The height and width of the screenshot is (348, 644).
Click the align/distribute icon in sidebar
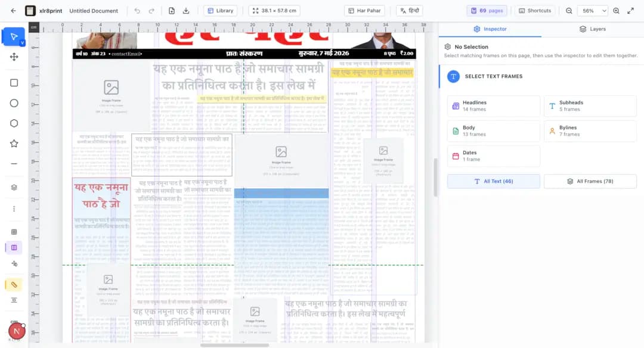(x=14, y=300)
